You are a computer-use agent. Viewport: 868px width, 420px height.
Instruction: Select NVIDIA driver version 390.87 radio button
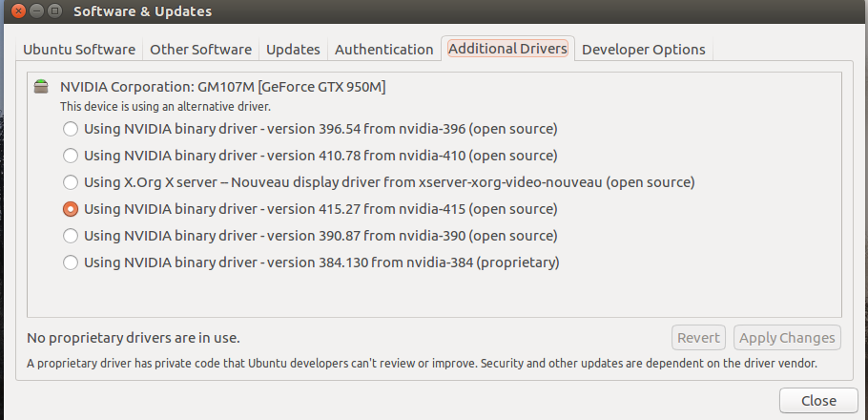point(71,236)
